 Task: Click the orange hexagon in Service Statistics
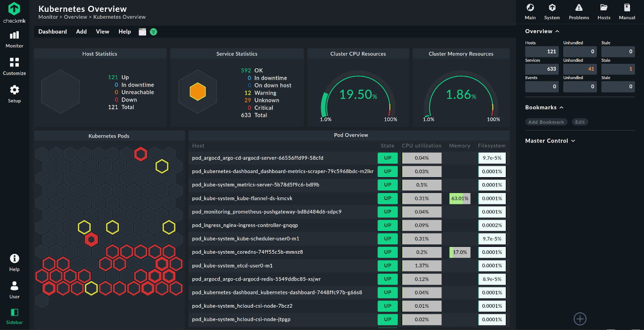(x=198, y=92)
